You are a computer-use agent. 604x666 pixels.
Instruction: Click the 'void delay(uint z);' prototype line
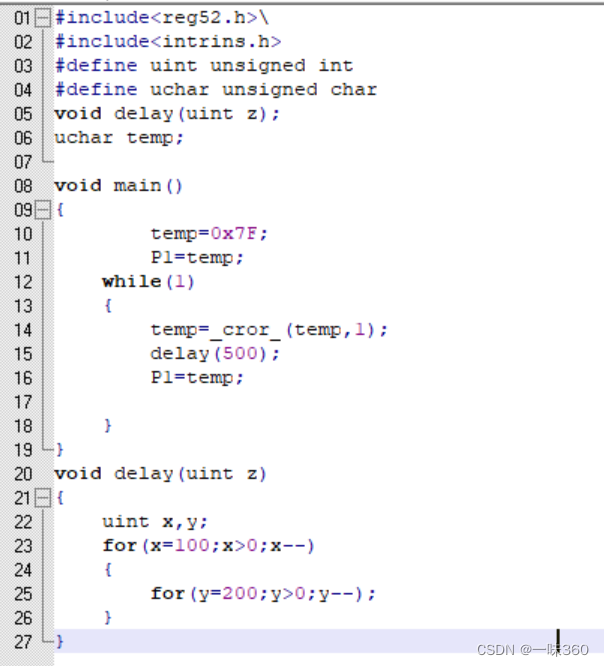167,114
